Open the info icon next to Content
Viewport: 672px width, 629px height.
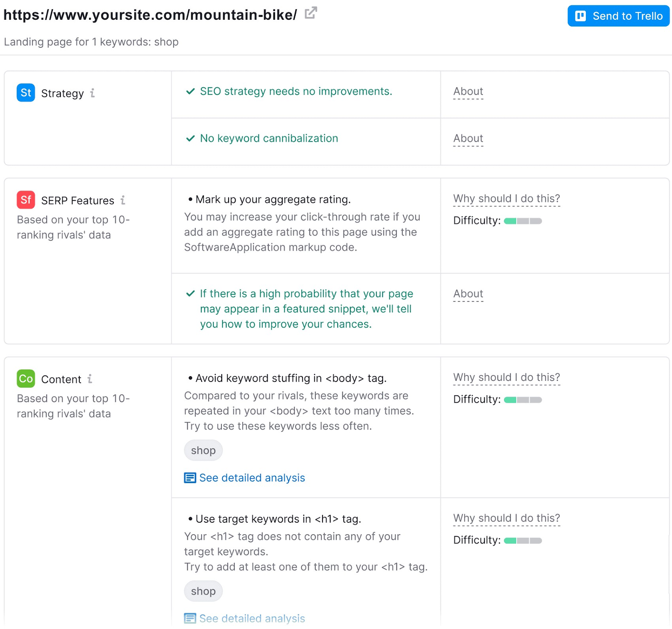tap(90, 379)
